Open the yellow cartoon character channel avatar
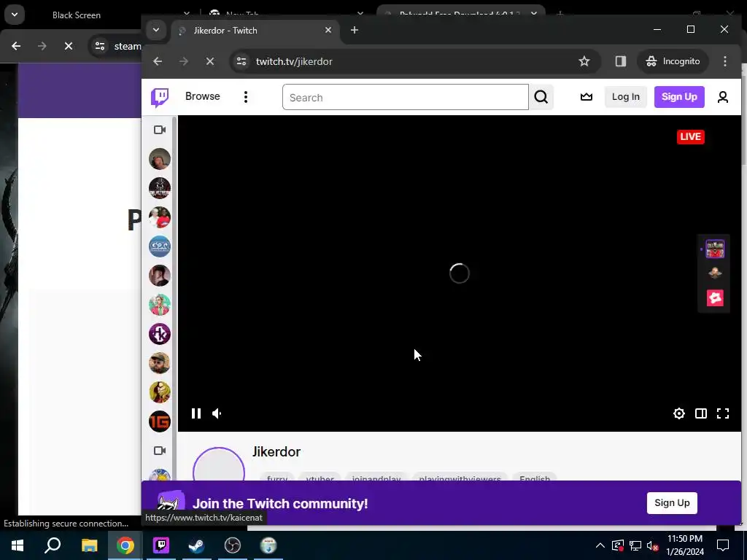Viewport: 747px width, 560px height. pos(160,392)
